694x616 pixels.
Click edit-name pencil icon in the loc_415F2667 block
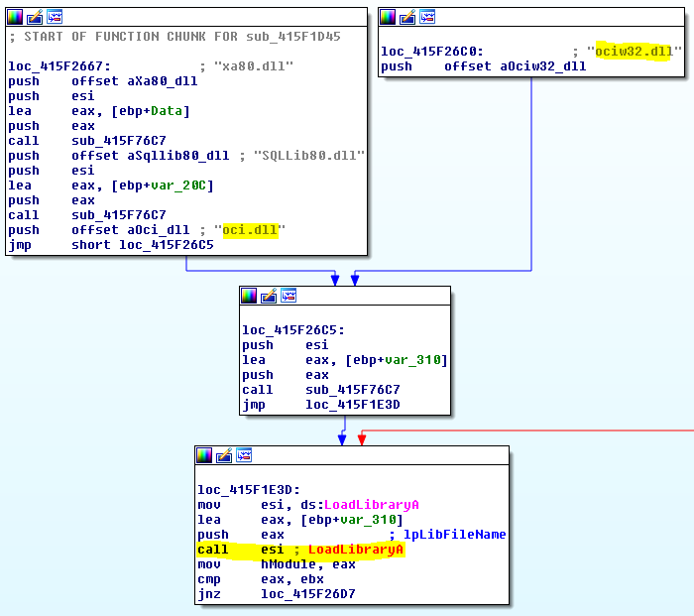coord(35,17)
